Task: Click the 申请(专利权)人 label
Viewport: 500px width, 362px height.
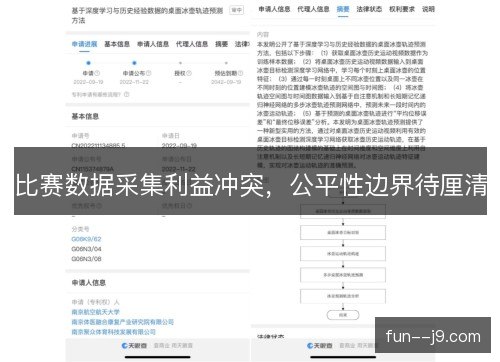Action: [x=96, y=302]
